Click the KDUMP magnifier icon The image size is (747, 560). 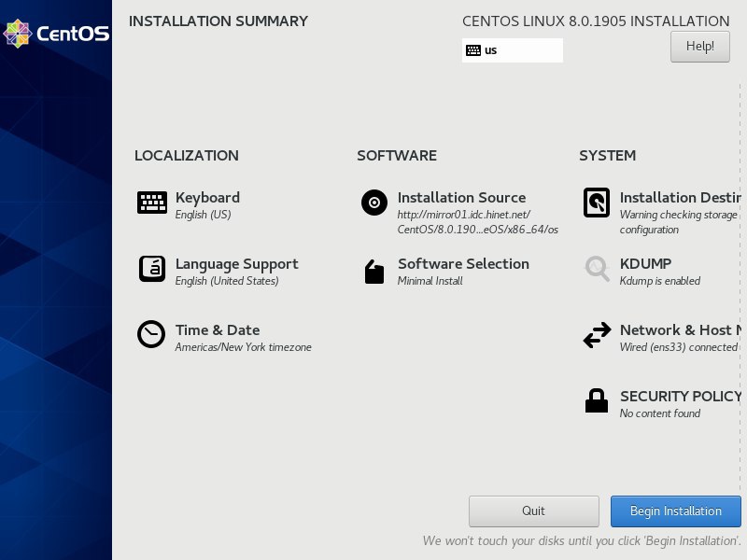597,269
